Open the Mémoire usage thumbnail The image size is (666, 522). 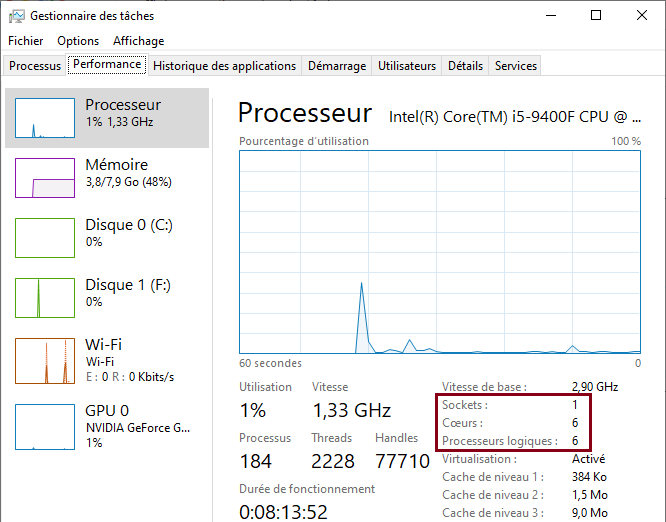tap(45, 178)
